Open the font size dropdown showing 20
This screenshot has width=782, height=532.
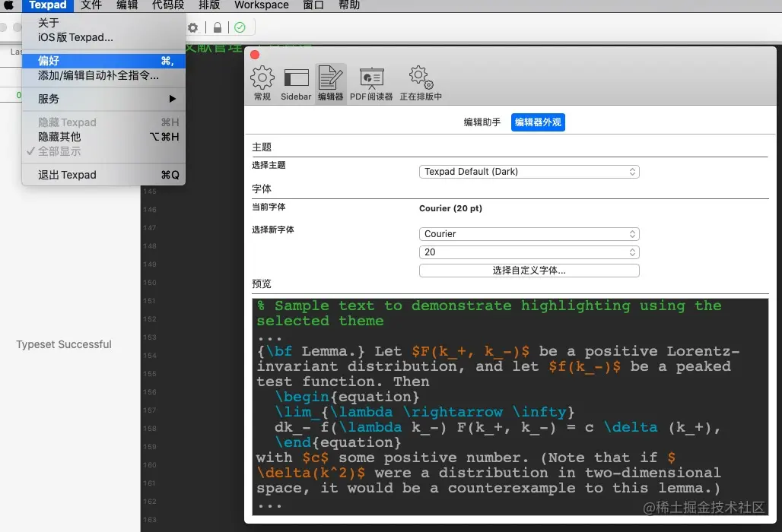[529, 252]
